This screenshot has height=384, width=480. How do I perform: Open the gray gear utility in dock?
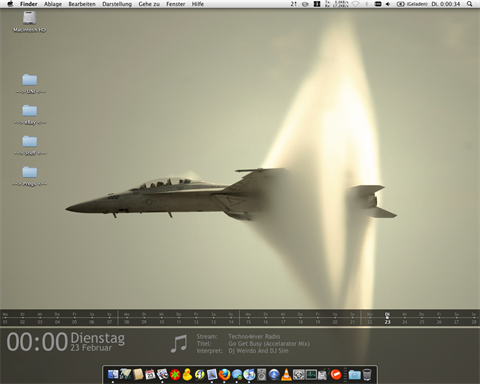298,375
